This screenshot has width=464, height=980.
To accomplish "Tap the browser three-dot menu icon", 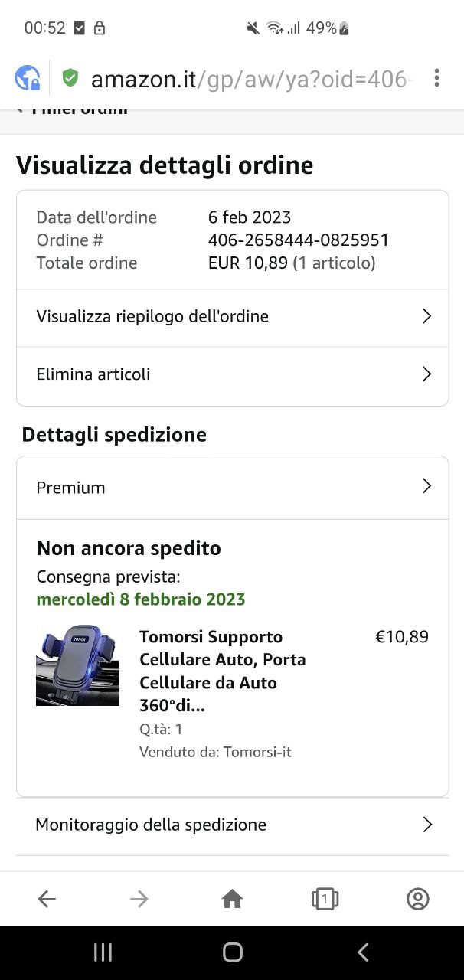I will click(x=436, y=78).
